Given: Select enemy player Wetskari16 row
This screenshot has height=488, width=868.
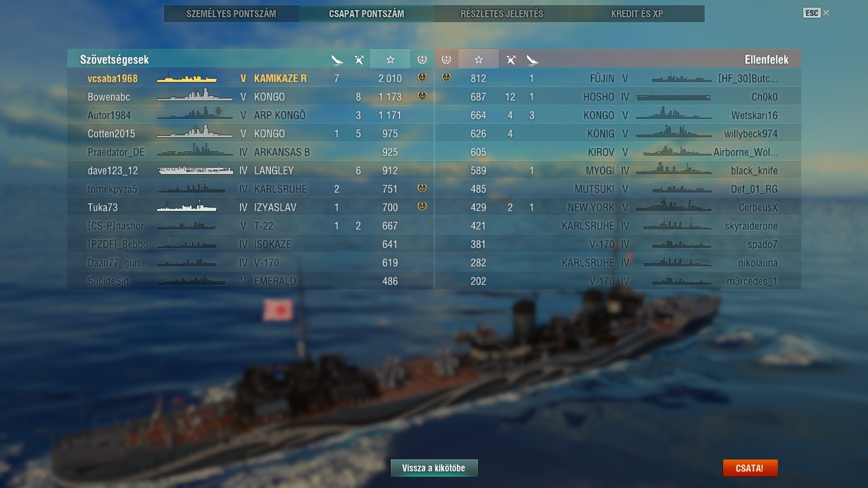Looking at the screenshot, I should [x=618, y=115].
